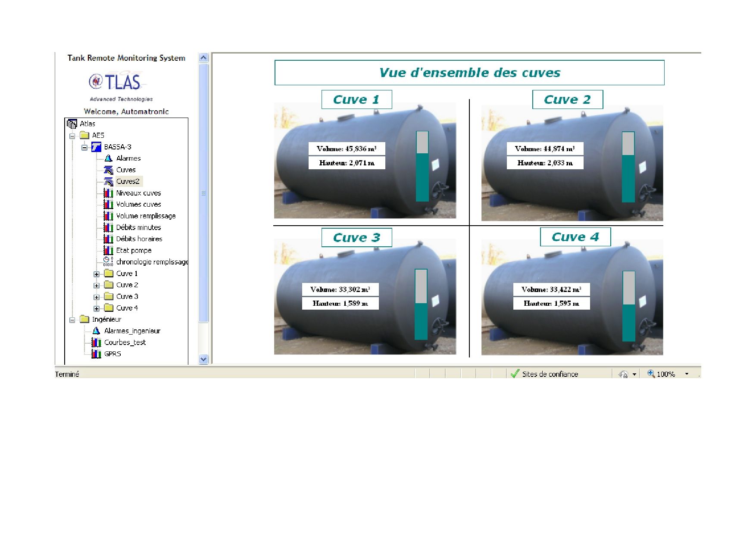
Task: Click the Cuve 4 title label
Action: [x=575, y=237]
